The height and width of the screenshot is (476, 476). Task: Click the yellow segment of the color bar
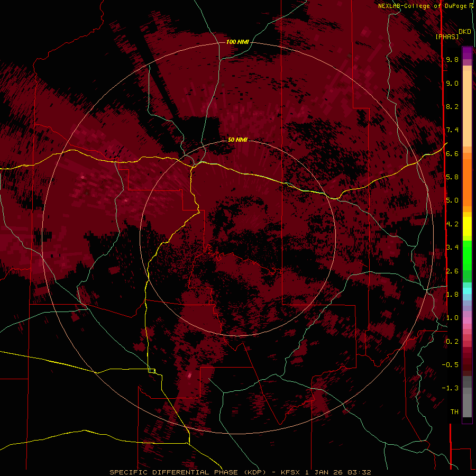[467, 226]
